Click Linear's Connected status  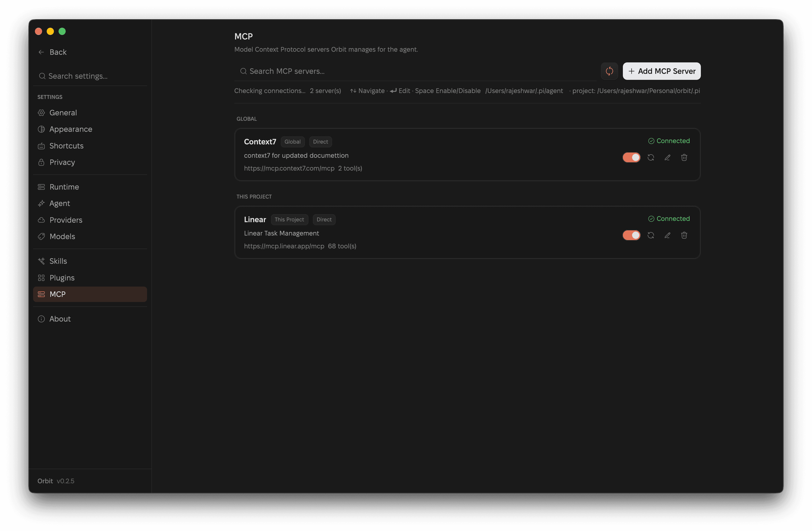click(x=669, y=219)
